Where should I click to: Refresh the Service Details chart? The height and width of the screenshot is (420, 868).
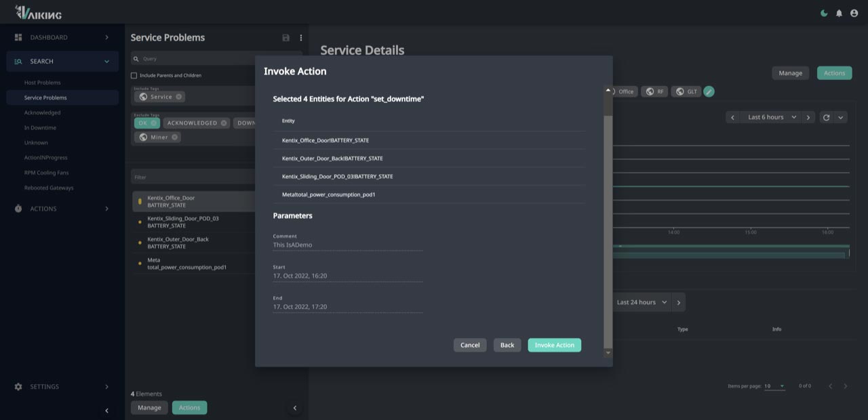[826, 117]
